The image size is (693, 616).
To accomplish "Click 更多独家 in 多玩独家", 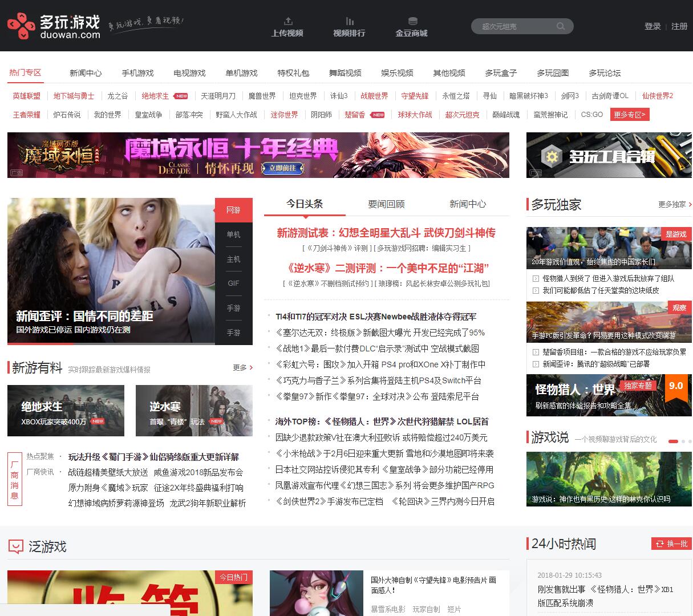I will pyautogui.click(x=675, y=204).
